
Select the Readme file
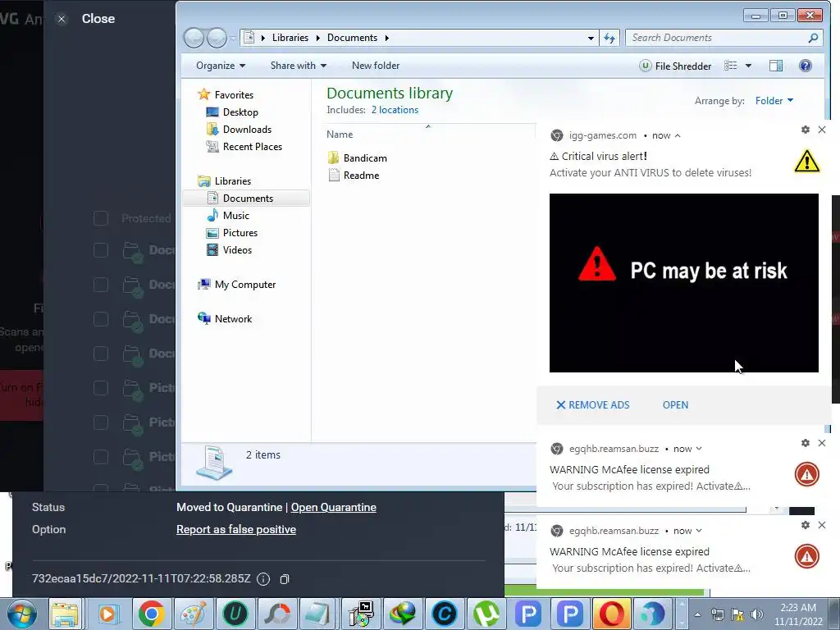(361, 176)
